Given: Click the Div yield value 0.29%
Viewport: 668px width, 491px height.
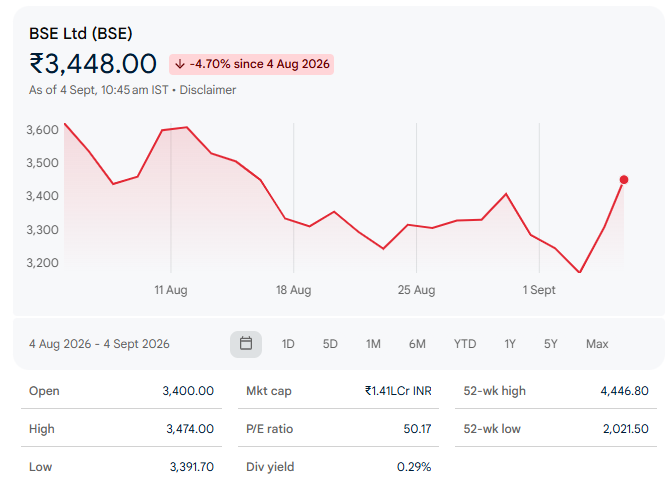Looking at the screenshot, I should click(414, 467).
